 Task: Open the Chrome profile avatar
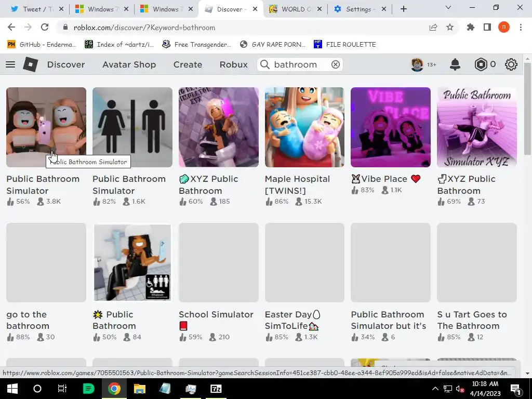click(503, 27)
